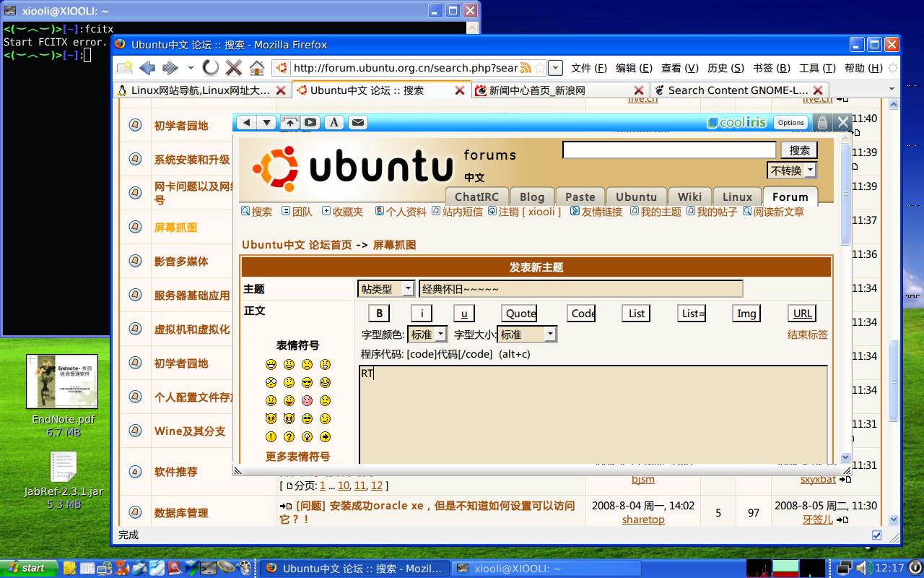Viewport: 924px width, 578px height.
Task: Open Cooliris preview in new tab icon
Action: 290,123
